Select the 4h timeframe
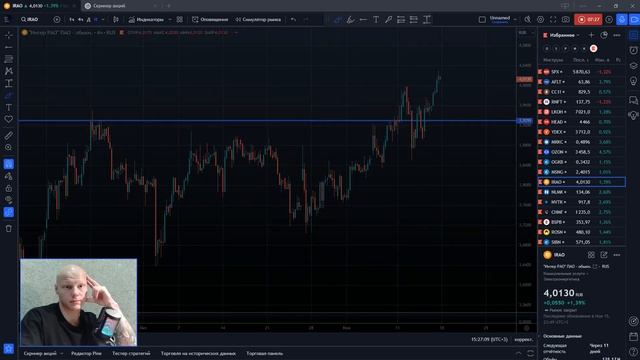This screenshot has height=360, width=640. click(x=81, y=20)
